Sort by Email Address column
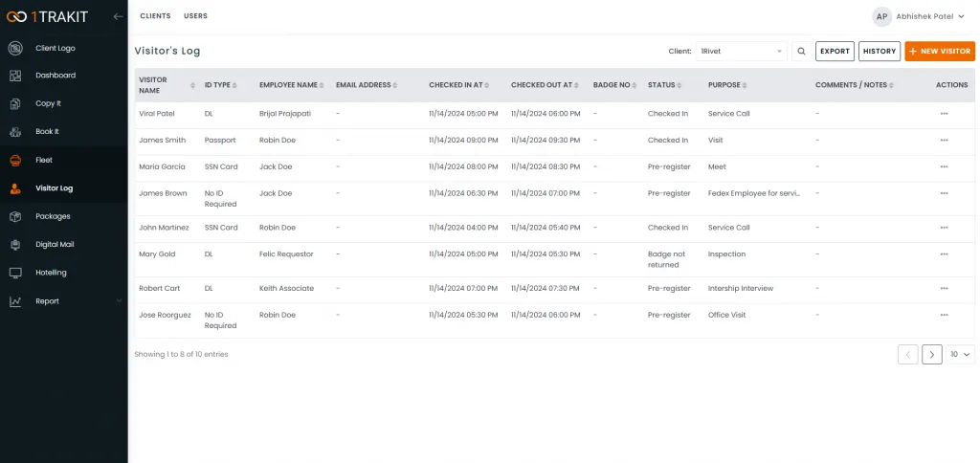This screenshot has width=980, height=463. tap(395, 85)
